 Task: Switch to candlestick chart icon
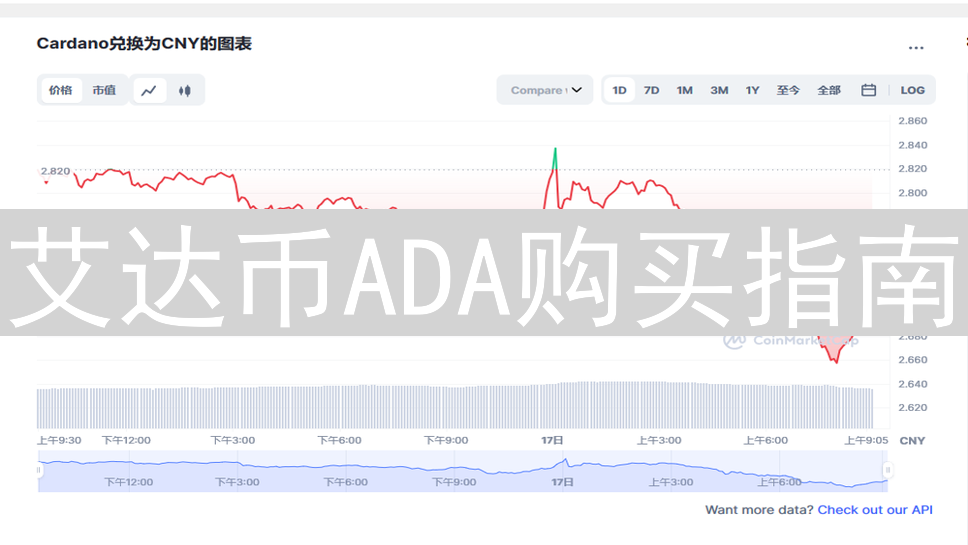(x=185, y=91)
